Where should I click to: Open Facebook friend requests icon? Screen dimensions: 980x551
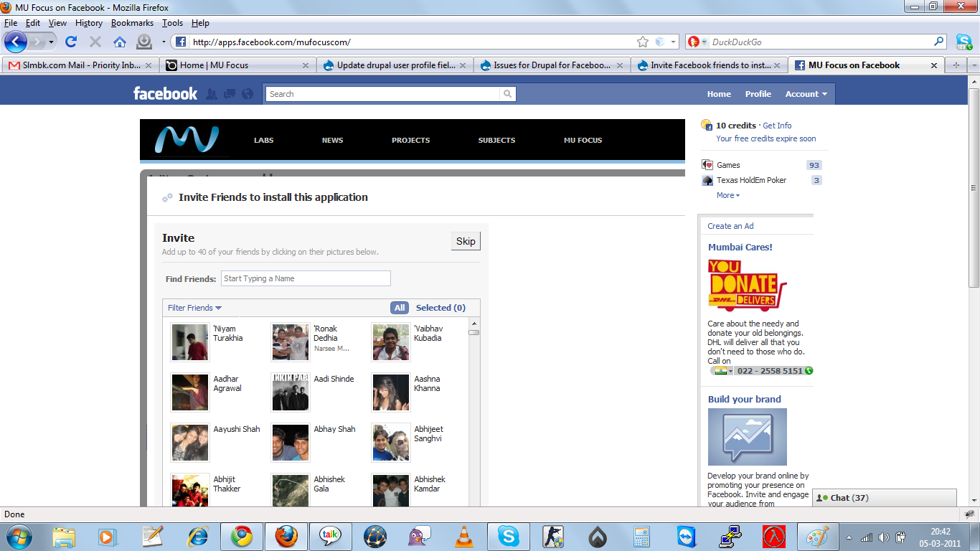click(212, 94)
